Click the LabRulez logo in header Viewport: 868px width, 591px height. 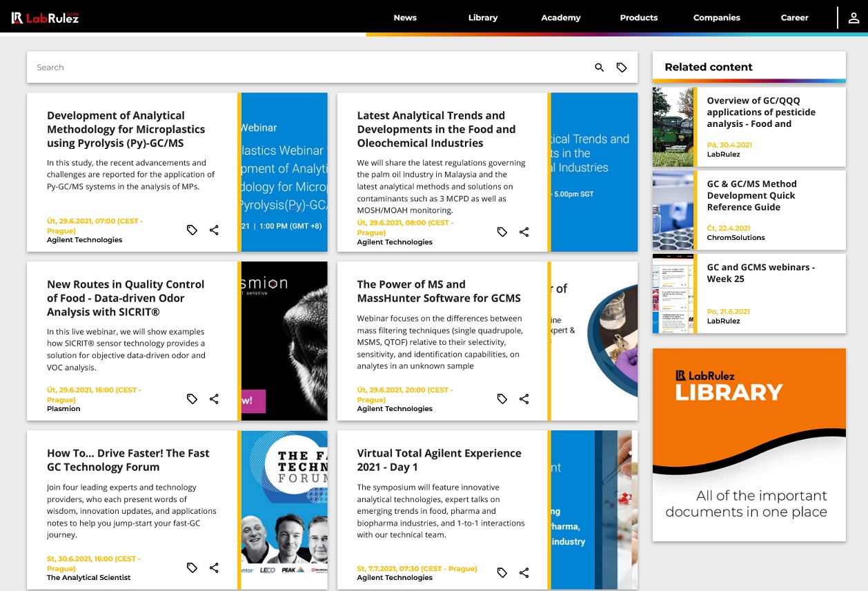tap(46, 18)
